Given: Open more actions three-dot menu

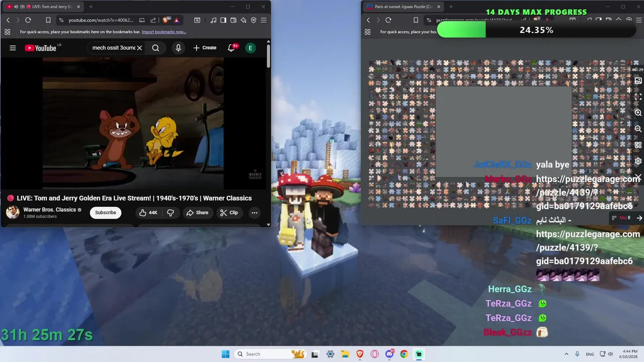Looking at the screenshot, I should pos(255,213).
